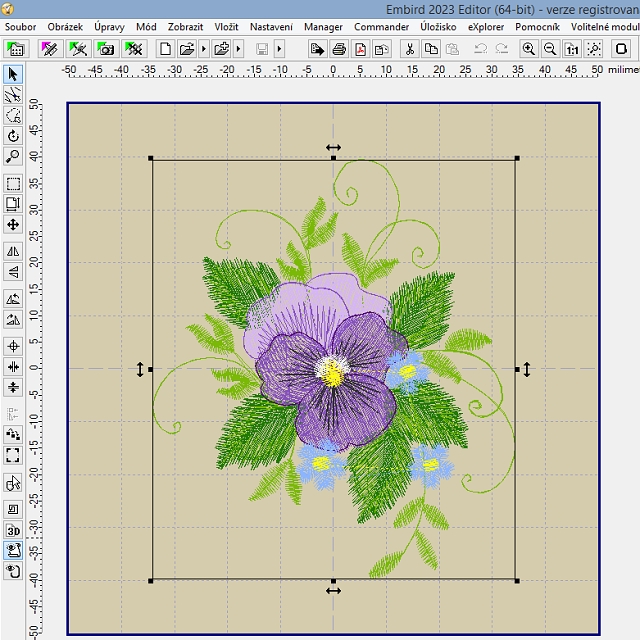Viewport: 640px width, 640px height.
Task: Flip the design horizontally with mirror icon
Action: pyautogui.click(x=13, y=251)
